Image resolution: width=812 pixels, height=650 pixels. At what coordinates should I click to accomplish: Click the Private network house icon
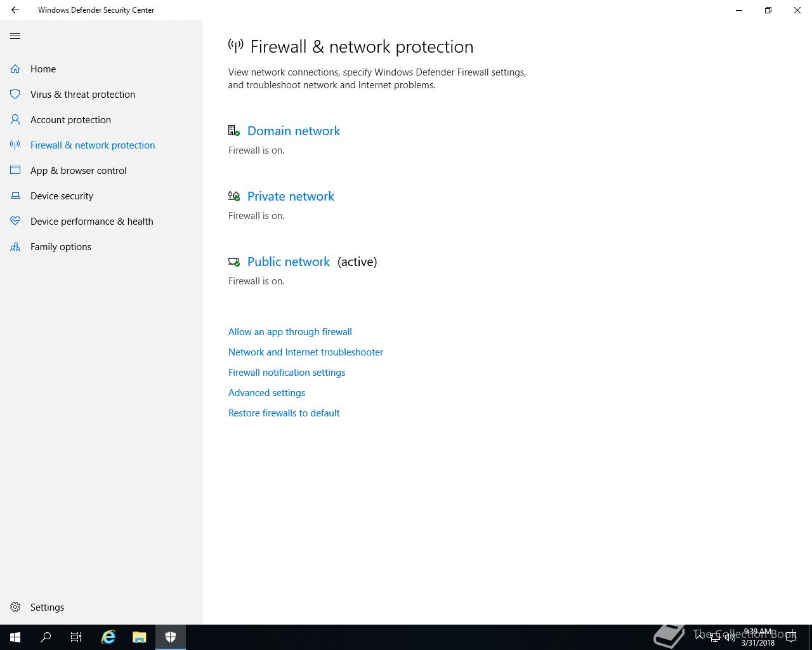click(x=234, y=196)
